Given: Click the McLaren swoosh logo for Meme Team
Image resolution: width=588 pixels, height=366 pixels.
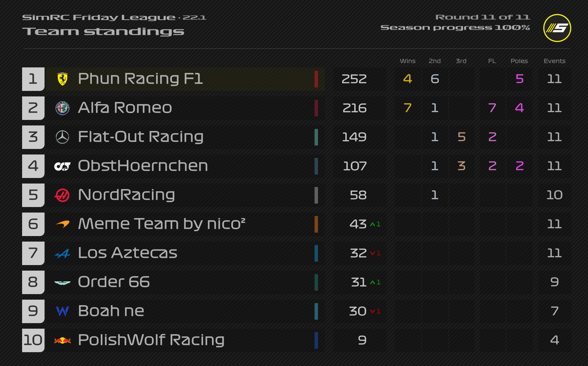Looking at the screenshot, I should coord(62,224).
